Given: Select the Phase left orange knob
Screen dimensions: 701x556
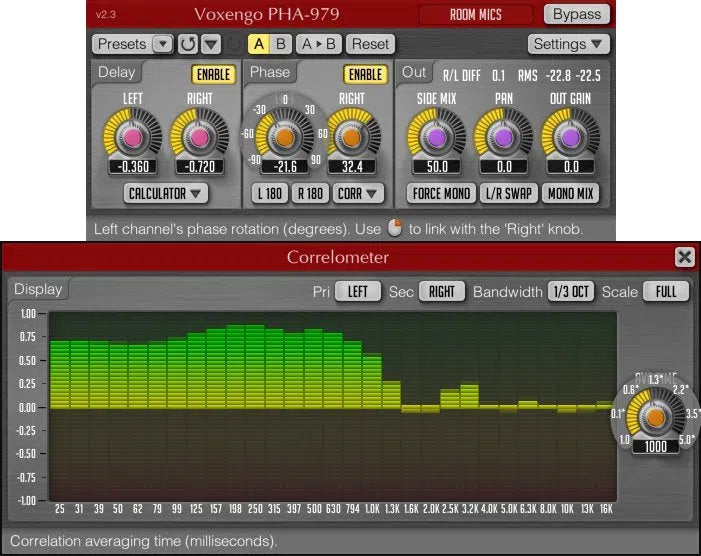Looking at the screenshot, I should (285, 135).
